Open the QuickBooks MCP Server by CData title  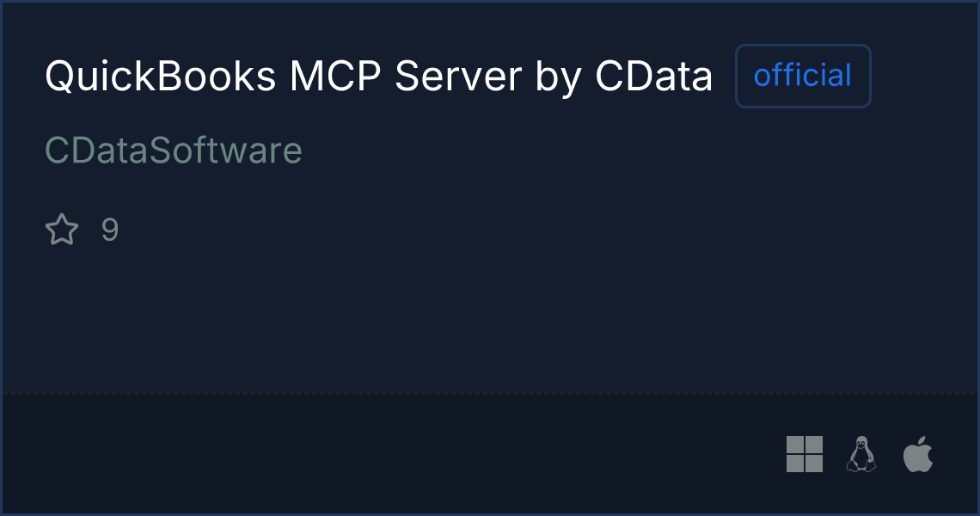click(379, 77)
